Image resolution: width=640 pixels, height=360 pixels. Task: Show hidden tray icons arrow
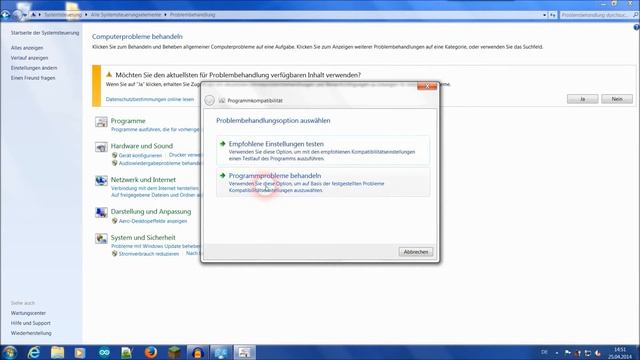[x=557, y=353]
